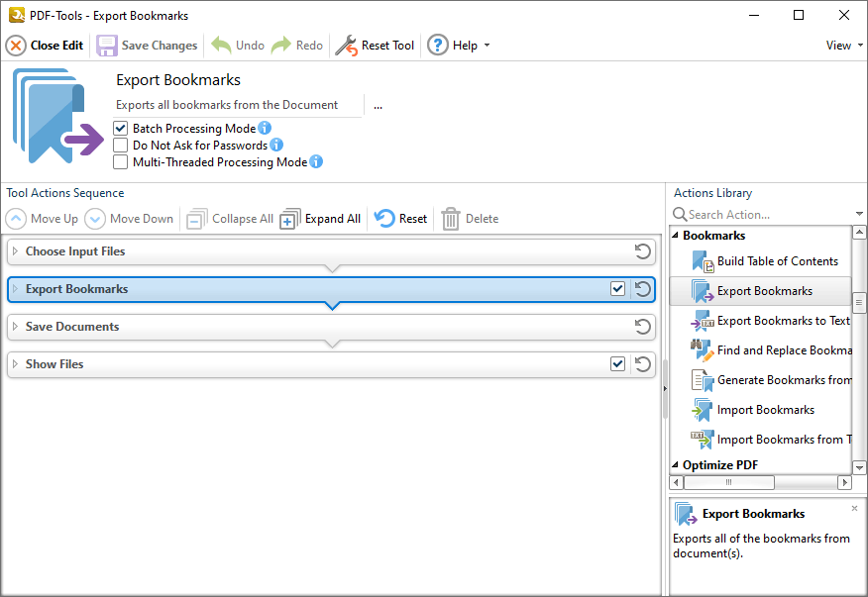Expand the Show Files step

pos(16,364)
